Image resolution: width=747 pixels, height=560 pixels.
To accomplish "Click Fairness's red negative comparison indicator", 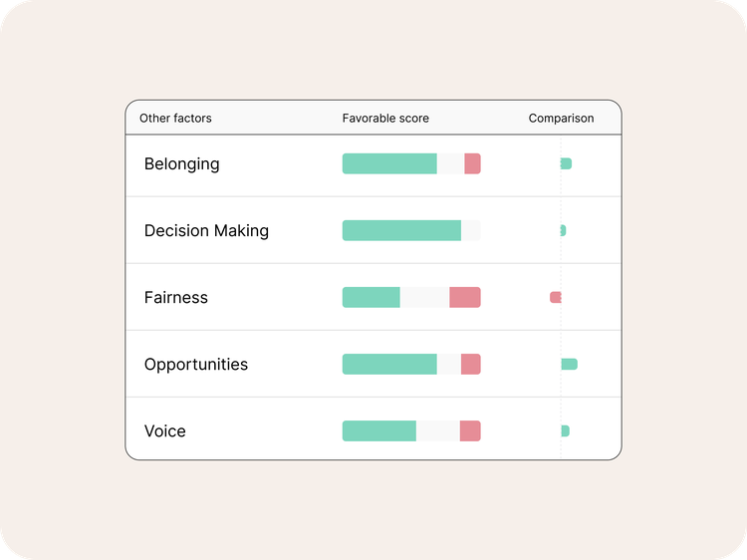I will coord(556,297).
